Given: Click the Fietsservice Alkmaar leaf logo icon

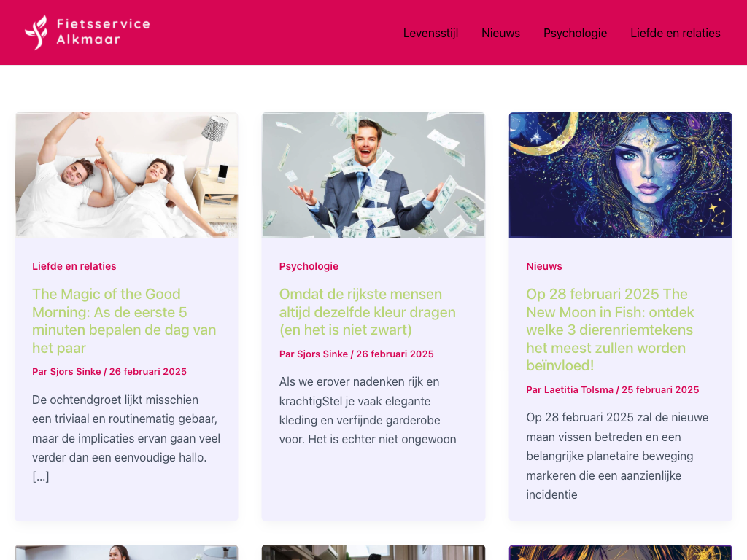Looking at the screenshot, I should click(x=36, y=32).
